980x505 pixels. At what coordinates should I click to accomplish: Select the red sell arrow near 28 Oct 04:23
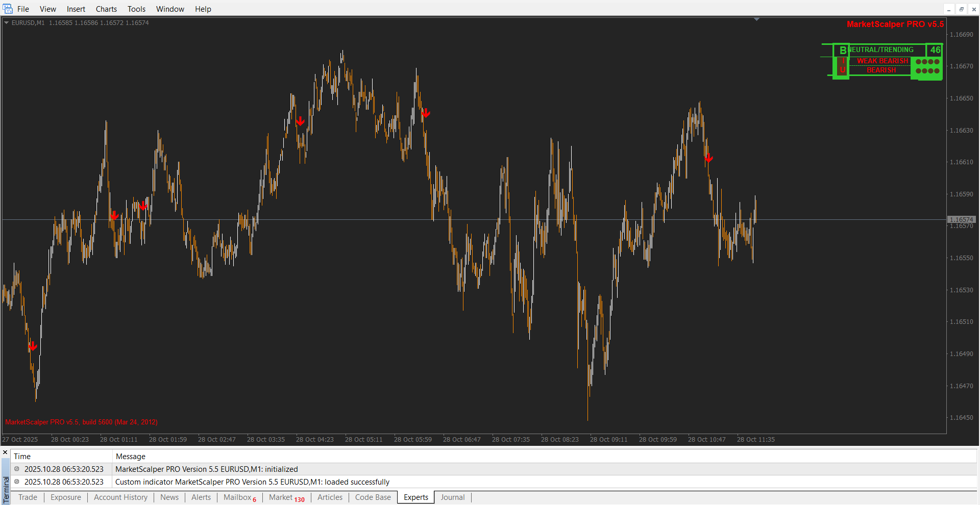point(300,121)
